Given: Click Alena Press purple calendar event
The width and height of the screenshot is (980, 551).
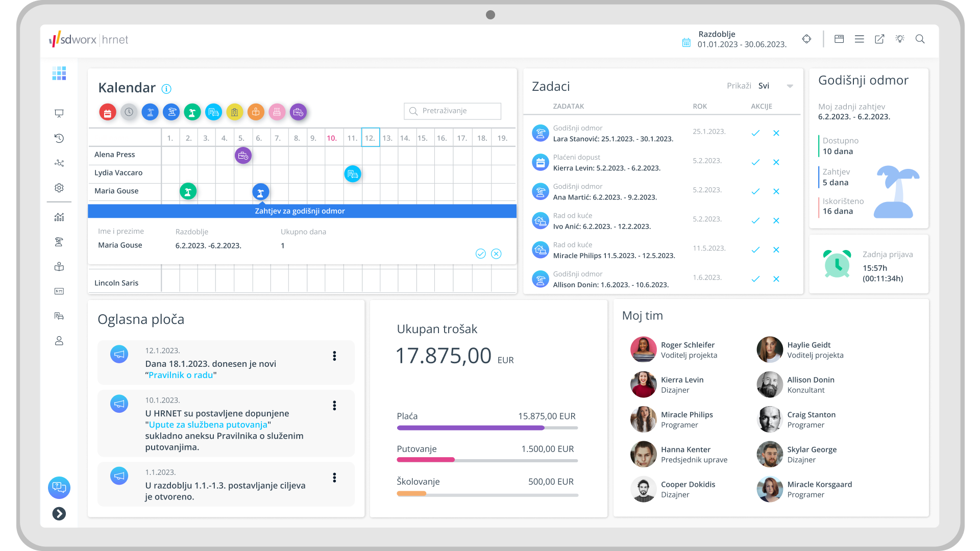Looking at the screenshot, I should tap(243, 156).
